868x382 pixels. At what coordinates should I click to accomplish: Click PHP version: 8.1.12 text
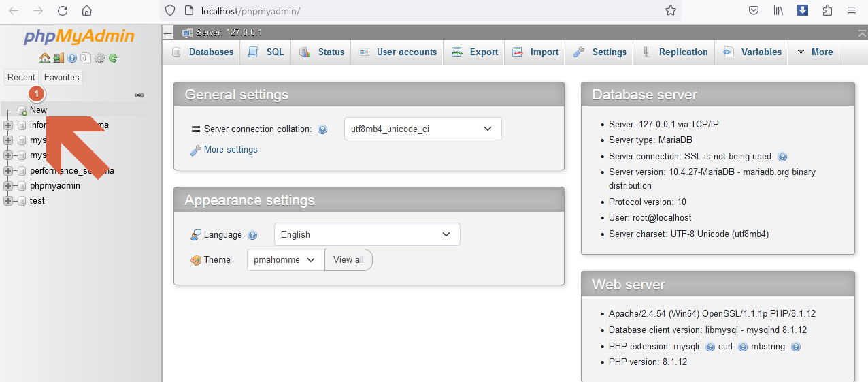click(x=648, y=362)
